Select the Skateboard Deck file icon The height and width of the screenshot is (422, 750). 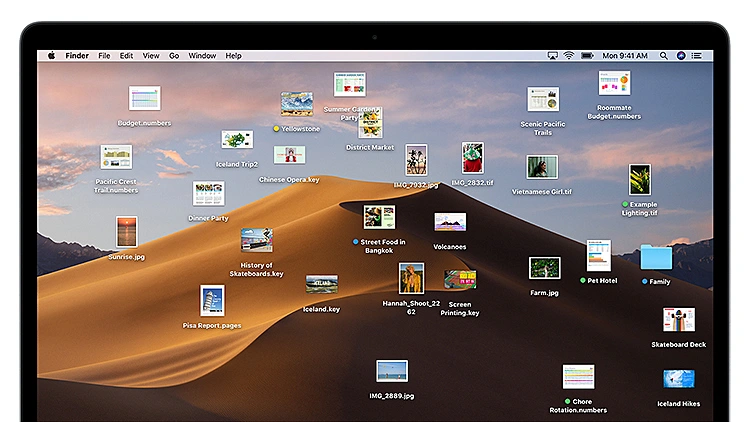[679, 320]
